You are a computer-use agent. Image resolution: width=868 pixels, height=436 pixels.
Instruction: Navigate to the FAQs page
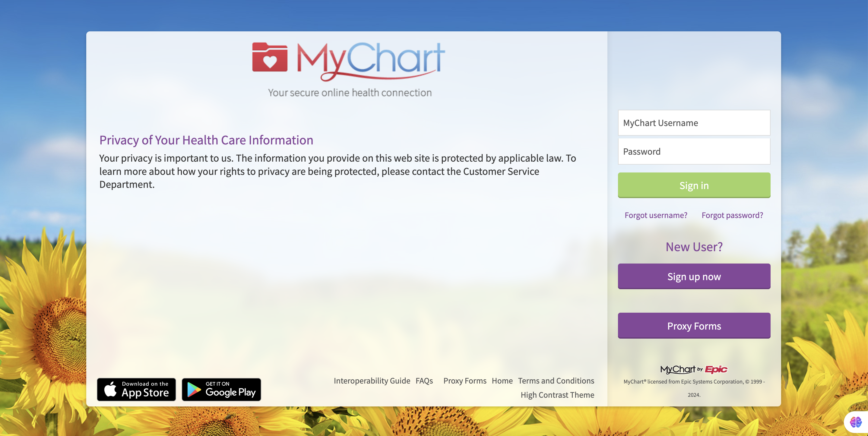(424, 381)
